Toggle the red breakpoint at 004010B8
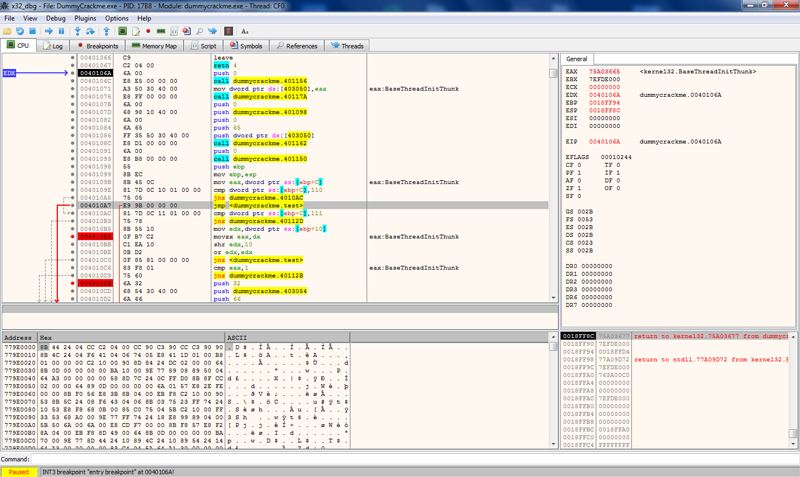Viewport: 800px width, 477px height. click(x=72, y=237)
